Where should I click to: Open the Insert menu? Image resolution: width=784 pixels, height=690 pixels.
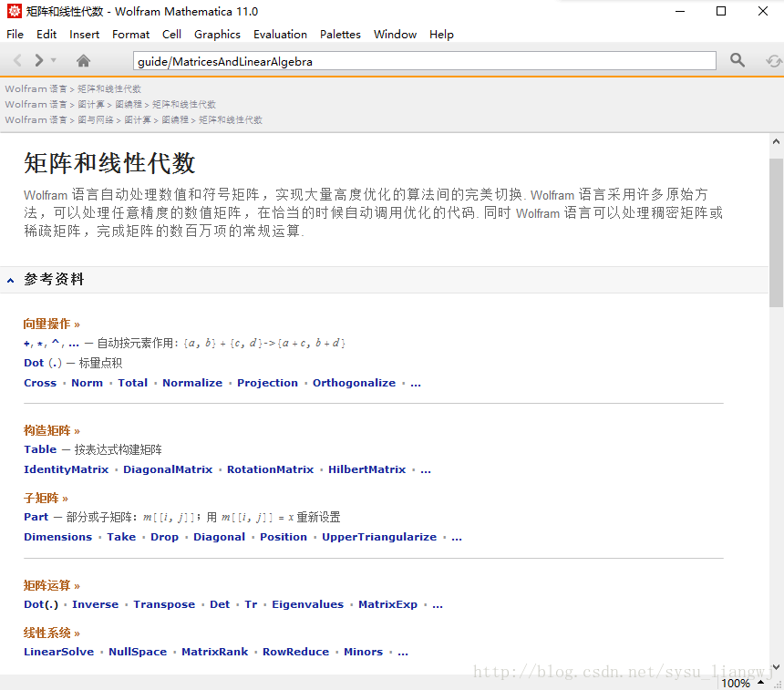pos(85,35)
